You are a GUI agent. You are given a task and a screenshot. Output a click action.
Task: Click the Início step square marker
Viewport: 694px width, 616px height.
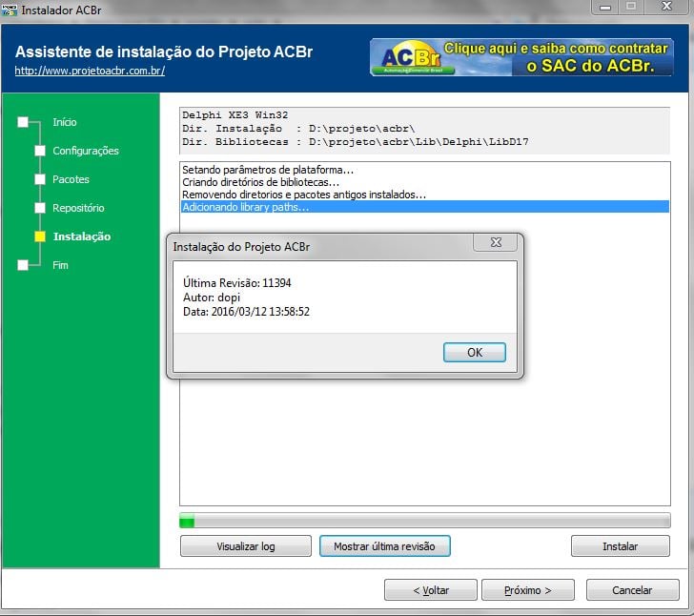tap(23, 122)
